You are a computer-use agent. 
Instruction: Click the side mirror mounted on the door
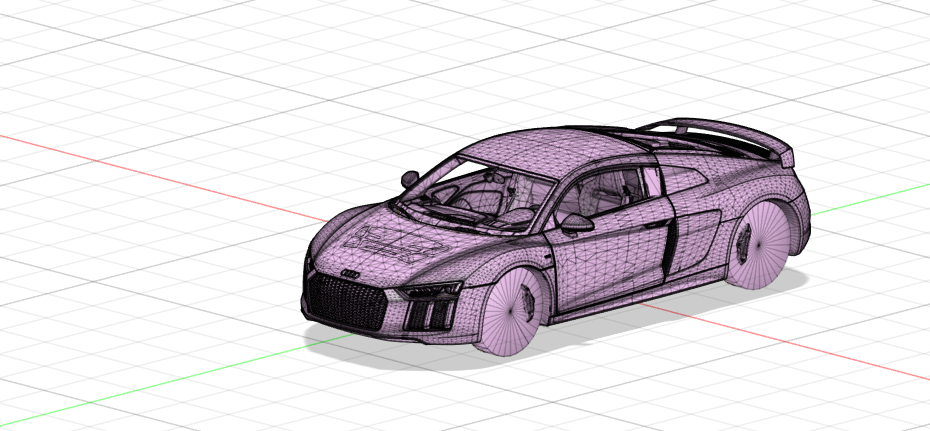(577, 224)
